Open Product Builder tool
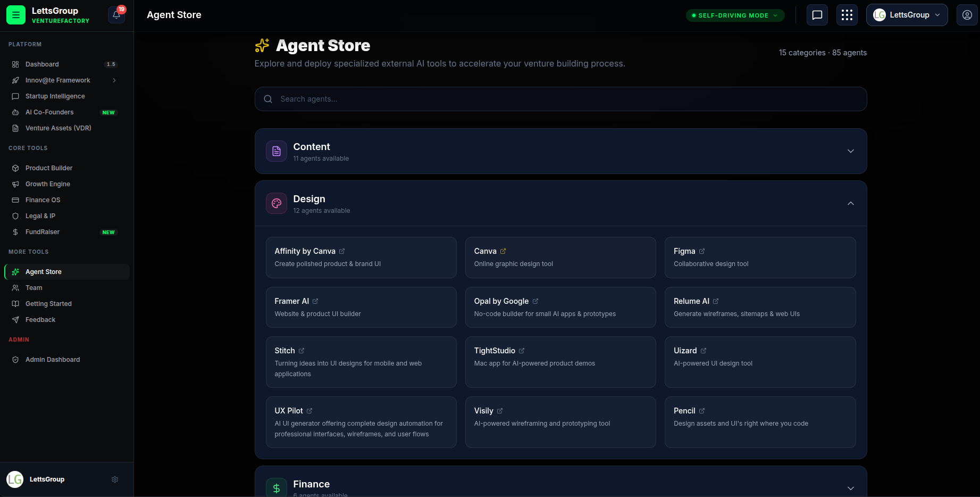This screenshot has width=980, height=497. coord(66,168)
